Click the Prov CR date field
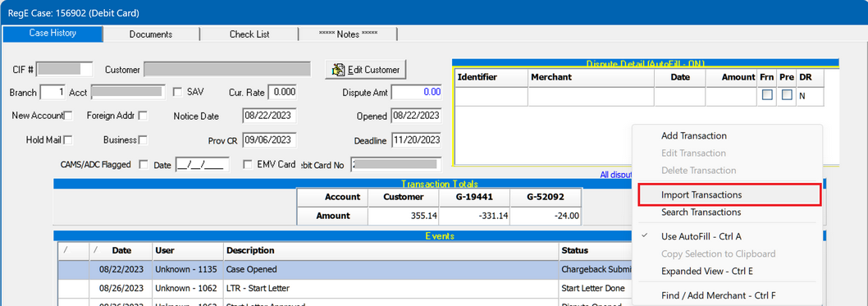Viewport: 868px width, 306px height. click(270, 140)
